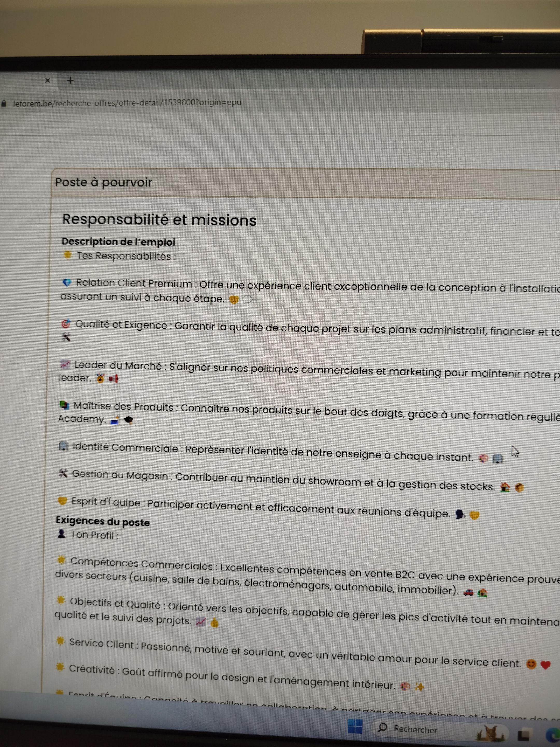Click the target icon beside Qualité et Exigence
Screen dimensions: 560x747
pos(66,324)
